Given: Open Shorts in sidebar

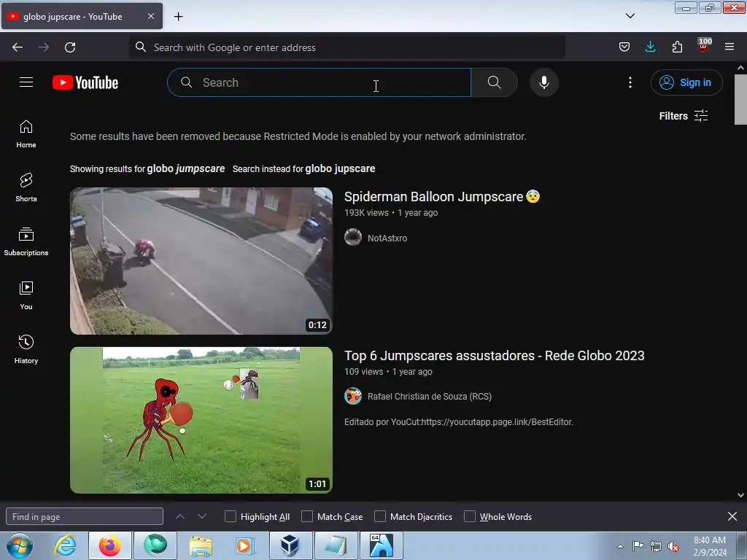Looking at the screenshot, I should [26, 187].
